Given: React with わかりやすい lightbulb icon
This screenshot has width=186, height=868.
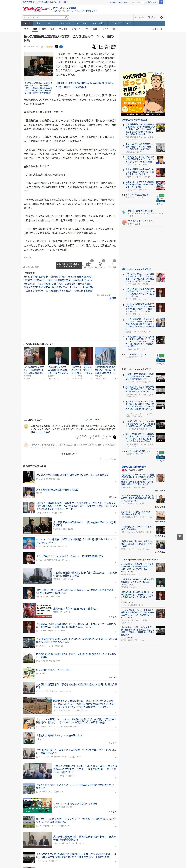Looking at the screenshot, I should click(100, 264).
